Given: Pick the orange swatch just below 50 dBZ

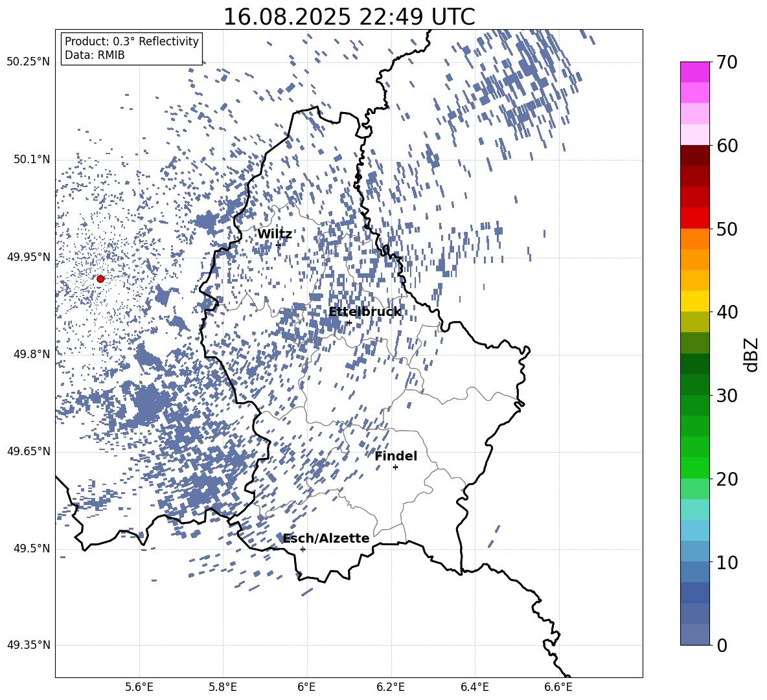Looking at the screenshot, I should coord(694,238).
